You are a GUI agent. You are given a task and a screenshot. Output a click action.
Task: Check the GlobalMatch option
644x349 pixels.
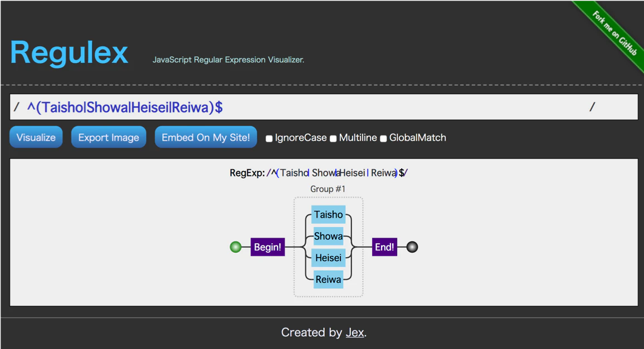point(383,139)
